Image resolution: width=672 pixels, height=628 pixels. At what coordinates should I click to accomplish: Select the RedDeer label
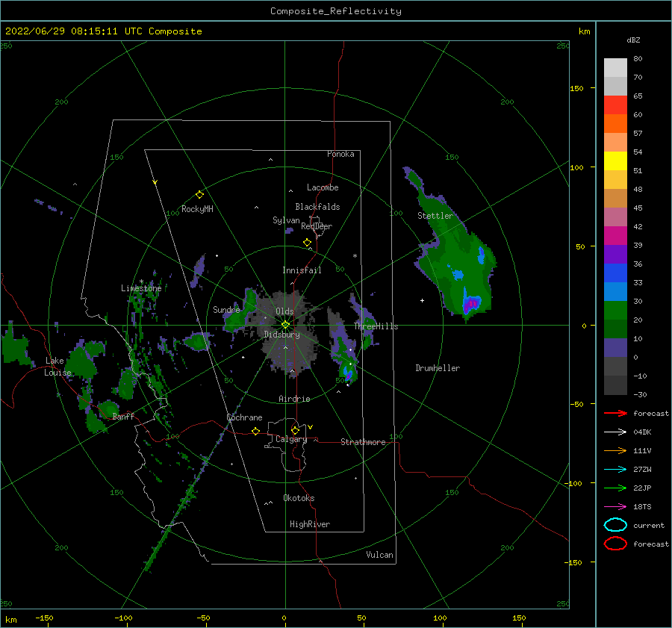(317, 226)
